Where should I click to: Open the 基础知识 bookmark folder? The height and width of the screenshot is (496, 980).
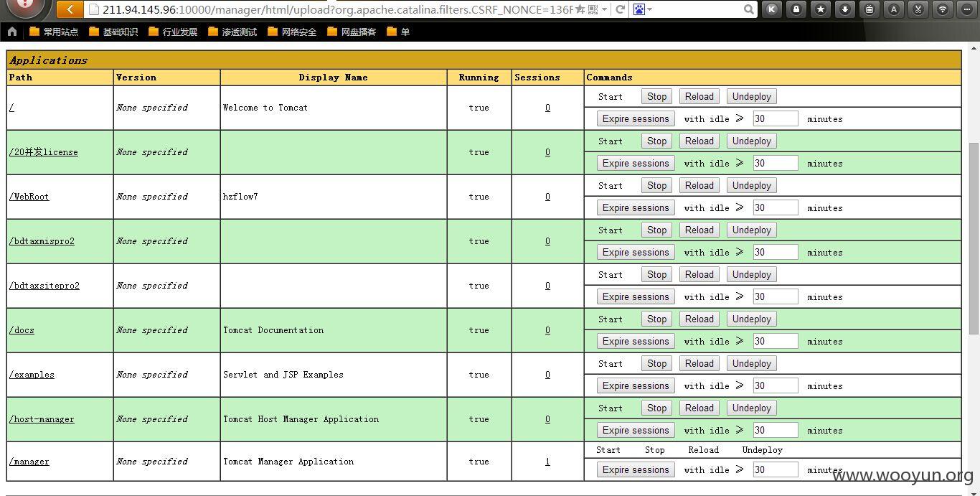[x=113, y=32]
